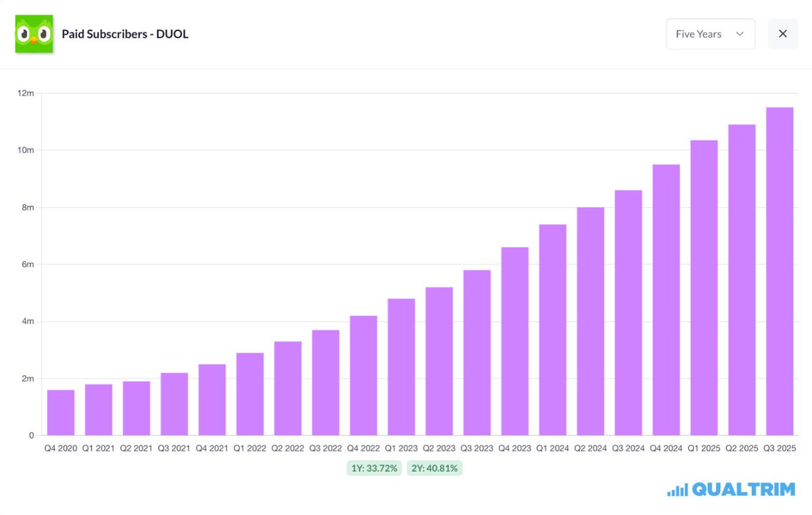Select the Q2 2022 bar

(288, 388)
